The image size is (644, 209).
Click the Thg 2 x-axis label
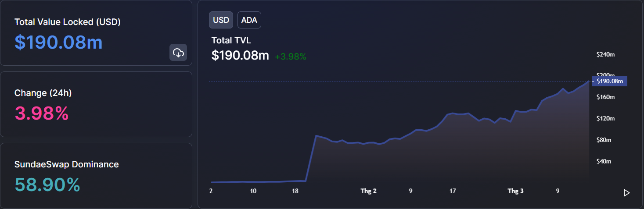coord(368,191)
